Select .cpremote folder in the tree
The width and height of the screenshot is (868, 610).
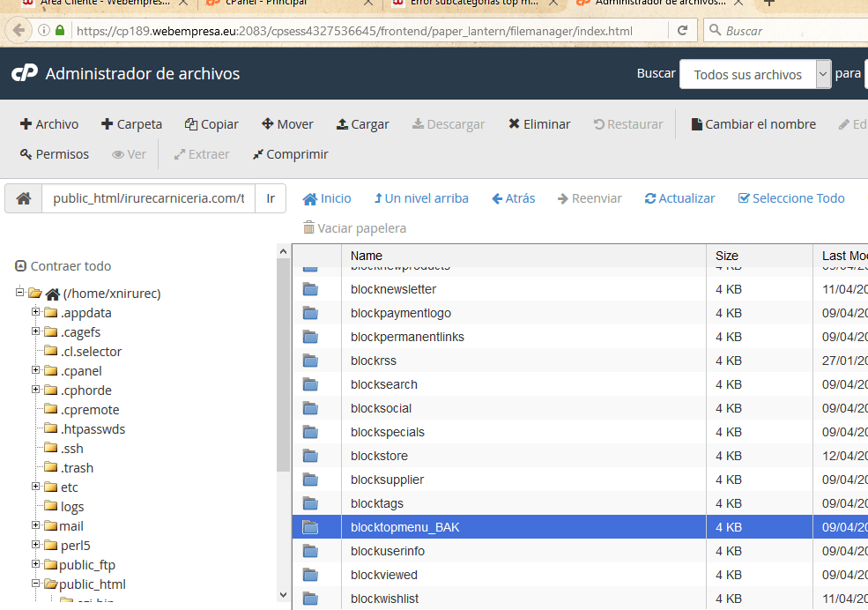[x=90, y=410]
